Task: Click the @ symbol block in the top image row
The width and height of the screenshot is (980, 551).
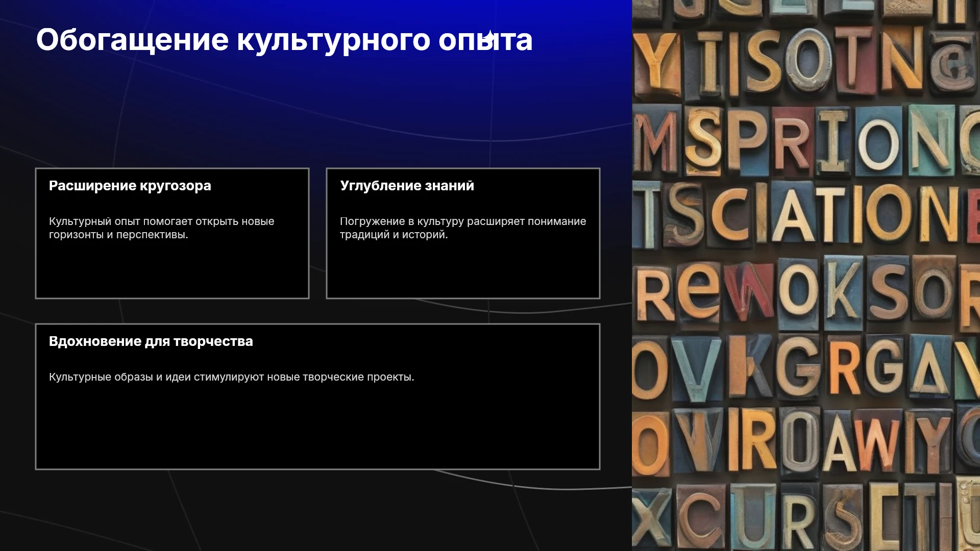Action: click(953, 65)
